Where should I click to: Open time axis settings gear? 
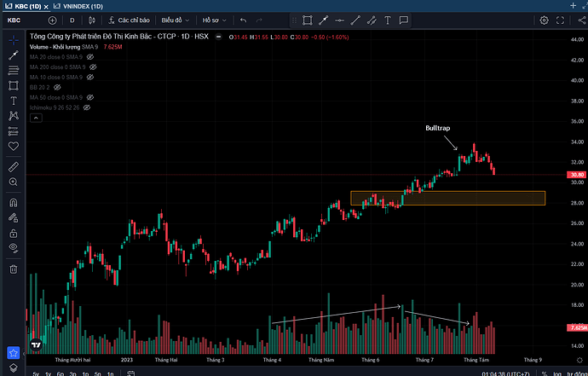click(579, 360)
